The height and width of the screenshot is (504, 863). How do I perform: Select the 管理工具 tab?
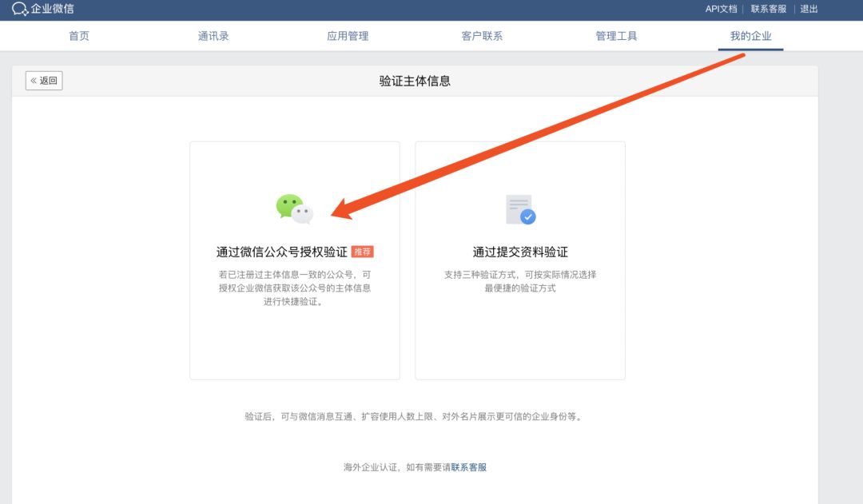pos(616,36)
